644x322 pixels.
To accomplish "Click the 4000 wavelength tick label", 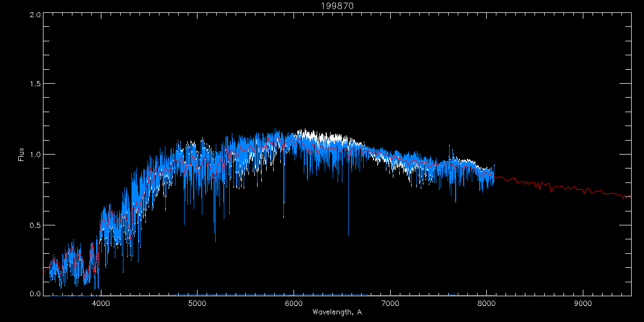I will [101, 303].
